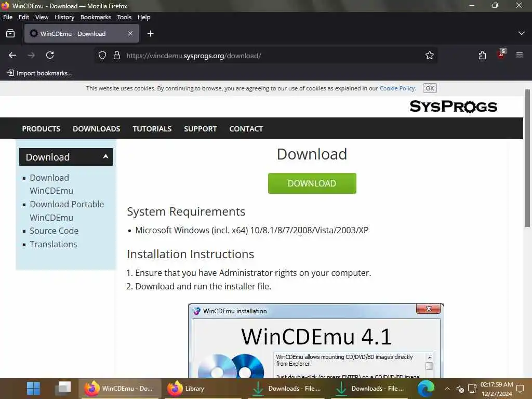Open the Download WinCDEmu sidebar link
532x399 pixels.
tap(51, 184)
